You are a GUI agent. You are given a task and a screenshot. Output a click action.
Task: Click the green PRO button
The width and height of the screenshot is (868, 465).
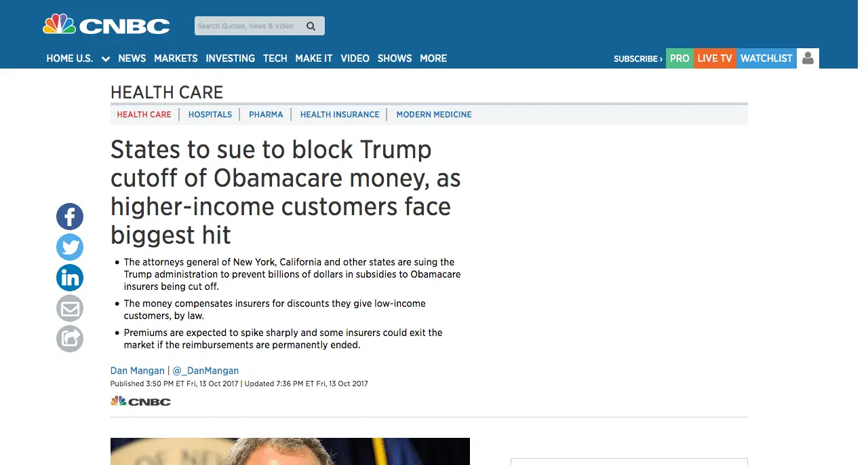(679, 58)
